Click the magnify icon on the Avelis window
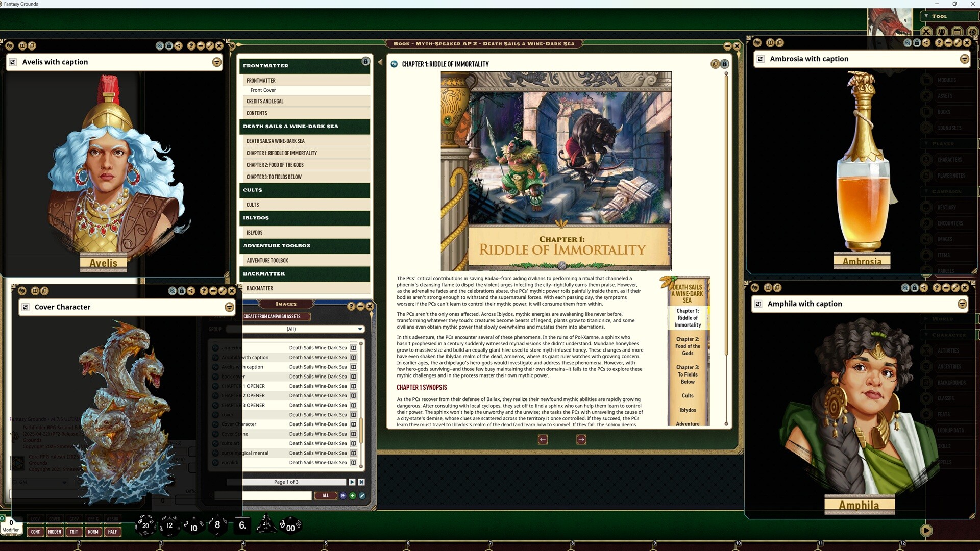980x551 pixels. pos(159,46)
